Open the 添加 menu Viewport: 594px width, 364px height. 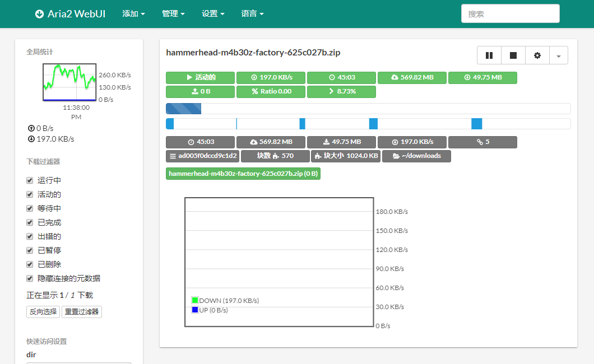click(133, 13)
